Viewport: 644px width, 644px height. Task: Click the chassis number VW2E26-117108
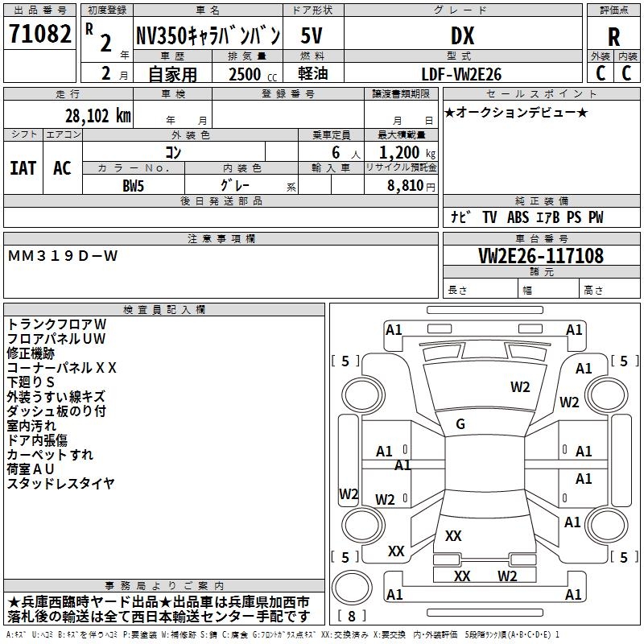point(541,256)
